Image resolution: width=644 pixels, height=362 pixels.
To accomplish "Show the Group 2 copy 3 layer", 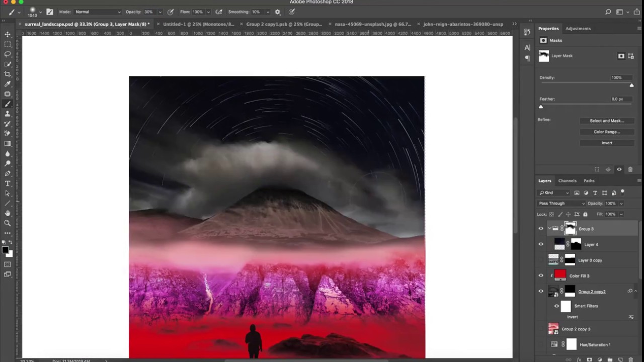I will 541,329.
